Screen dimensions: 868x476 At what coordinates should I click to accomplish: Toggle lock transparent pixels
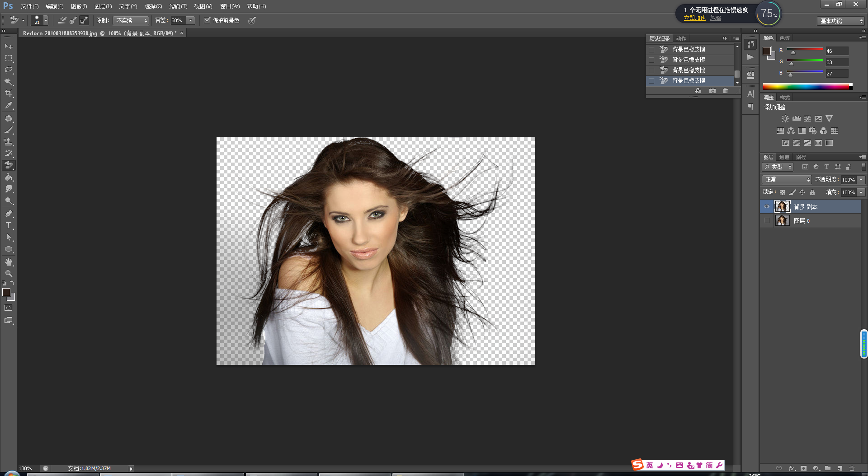click(x=782, y=192)
